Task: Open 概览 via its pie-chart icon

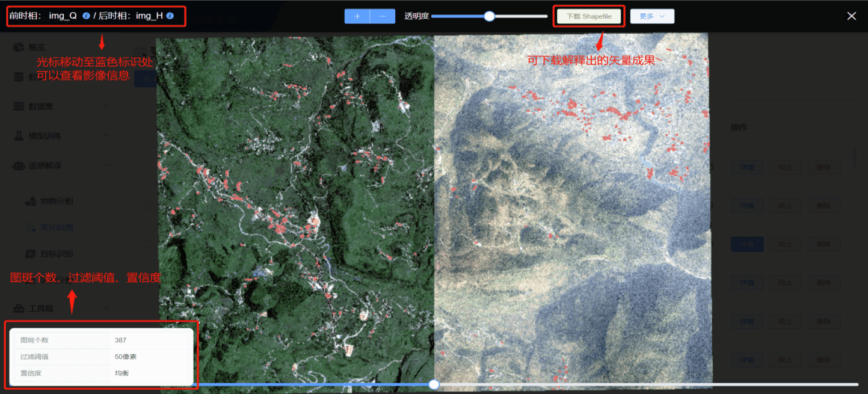Action: coord(19,48)
